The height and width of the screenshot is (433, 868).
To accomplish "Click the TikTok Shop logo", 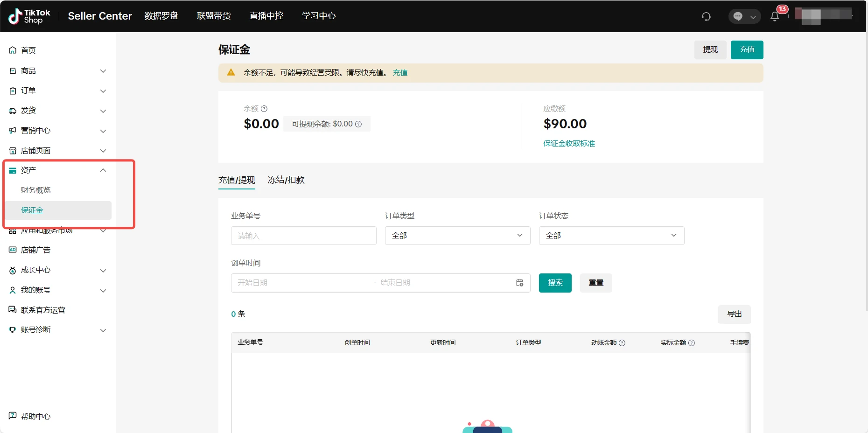I will click(x=29, y=16).
